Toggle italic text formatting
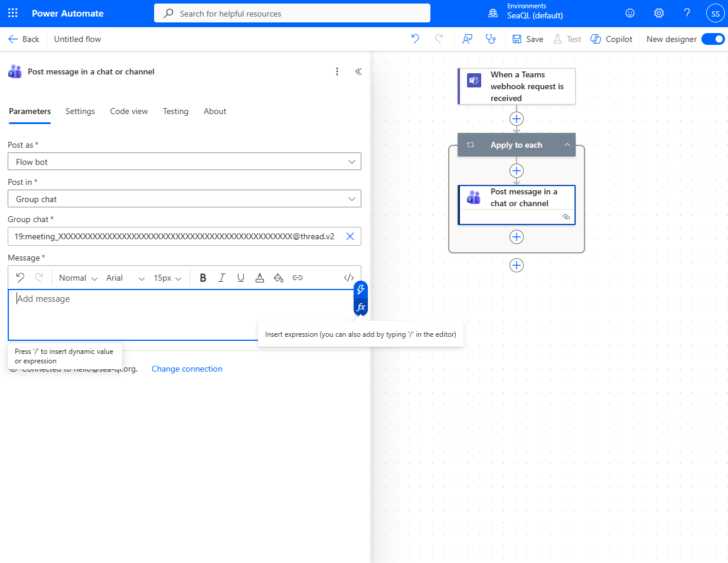The width and height of the screenshot is (728, 563). coord(222,278)
